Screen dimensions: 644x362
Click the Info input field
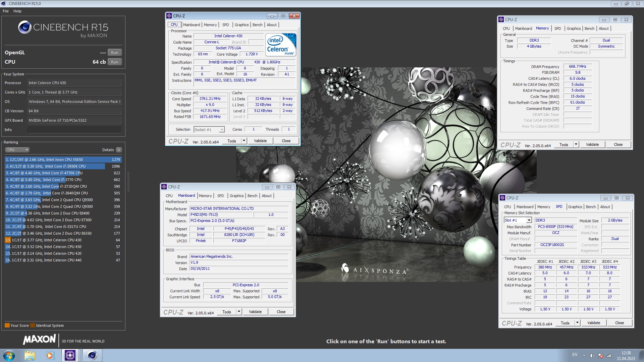(x=74, y=130)
